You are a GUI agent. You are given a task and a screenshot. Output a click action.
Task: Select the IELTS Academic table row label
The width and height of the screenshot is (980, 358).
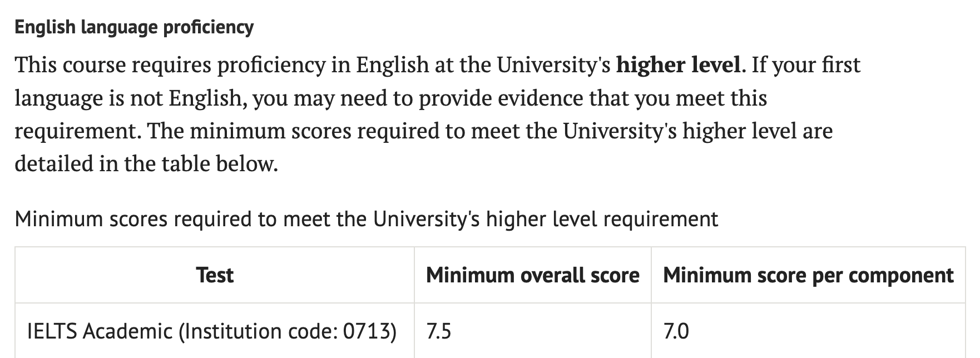click(x=211, y=331)
